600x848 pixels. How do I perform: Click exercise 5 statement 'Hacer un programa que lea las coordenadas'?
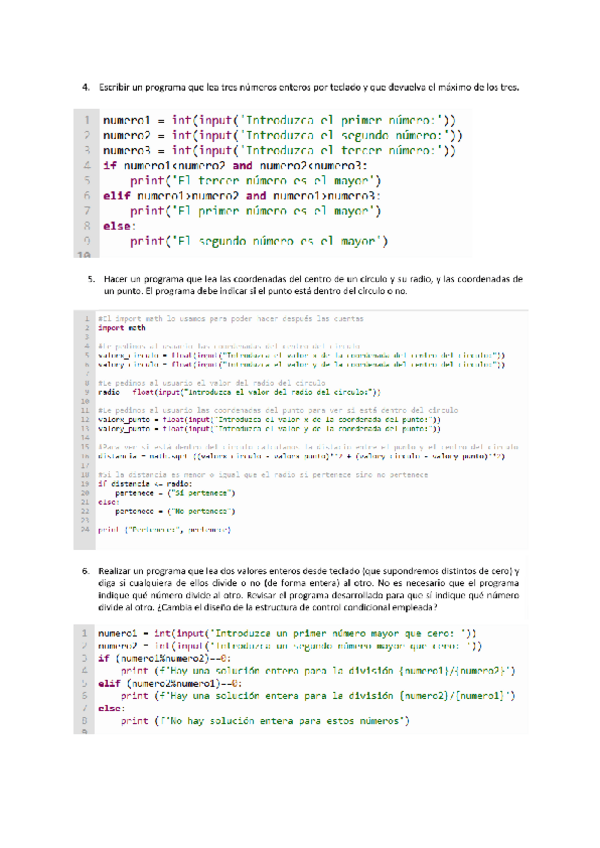click(313, 285)
